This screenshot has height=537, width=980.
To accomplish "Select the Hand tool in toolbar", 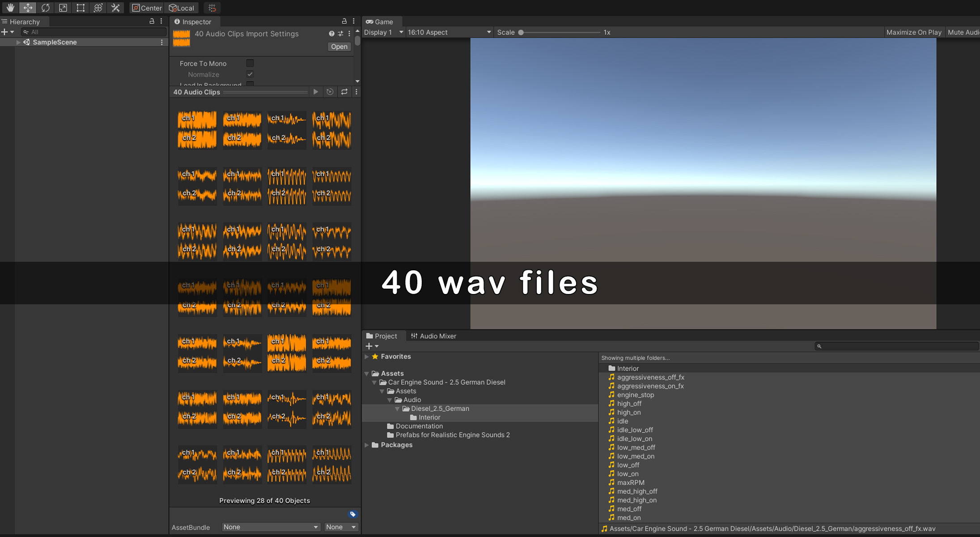I will click(10, 8).
